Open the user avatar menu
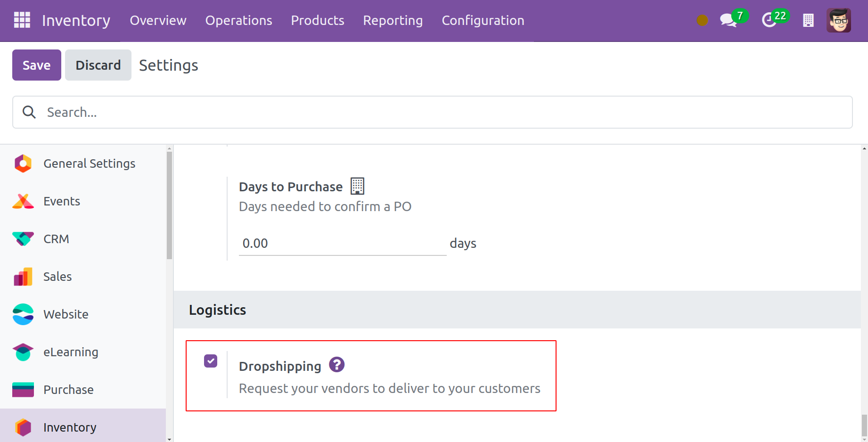 pos(838,20)
